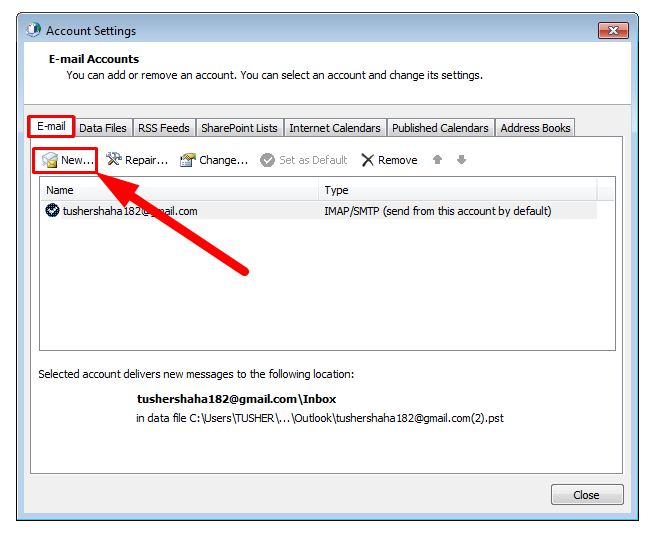Click the data file path text
The width and height of the screenshot is (658, 538).
[x=320, y=418]
